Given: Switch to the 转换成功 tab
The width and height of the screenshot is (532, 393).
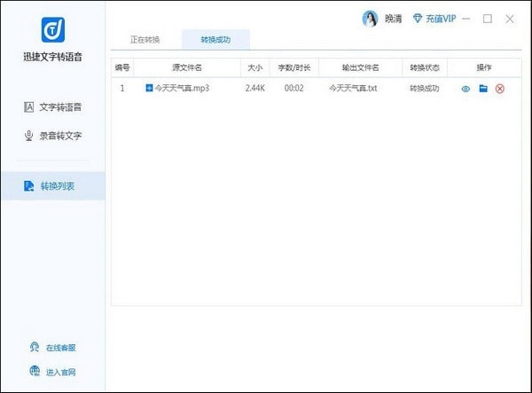Looking at the screenshot, I should click(215, 40).
